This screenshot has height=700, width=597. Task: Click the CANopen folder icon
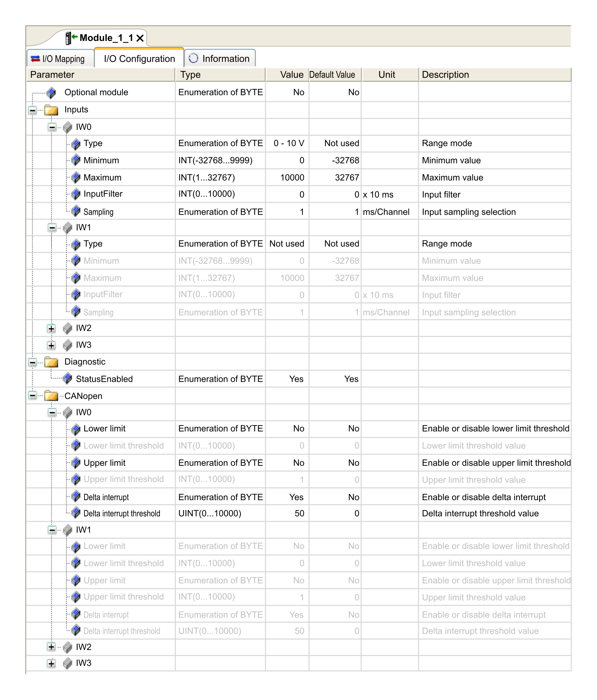pyautogui.click(x=51, y=395)
